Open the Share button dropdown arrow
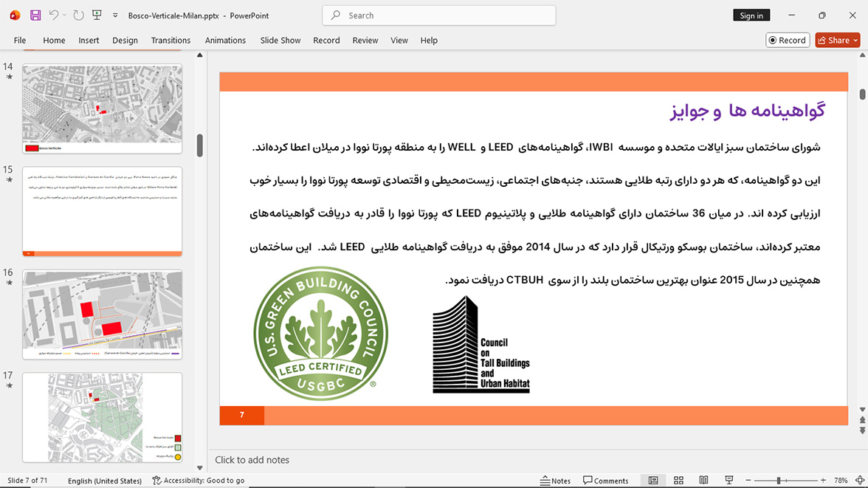Image resolution: width=868 pixels, height=488 pixels. 855,41
